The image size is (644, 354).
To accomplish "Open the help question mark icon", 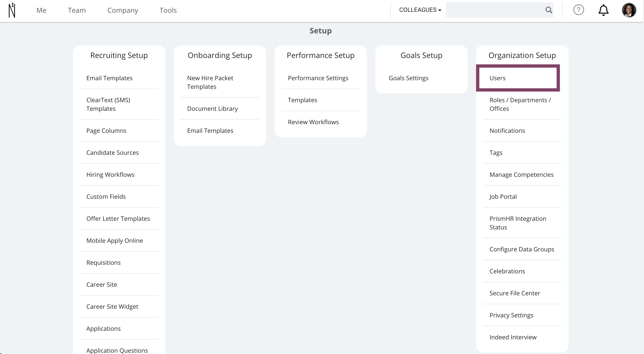I will tap(578, 10).
